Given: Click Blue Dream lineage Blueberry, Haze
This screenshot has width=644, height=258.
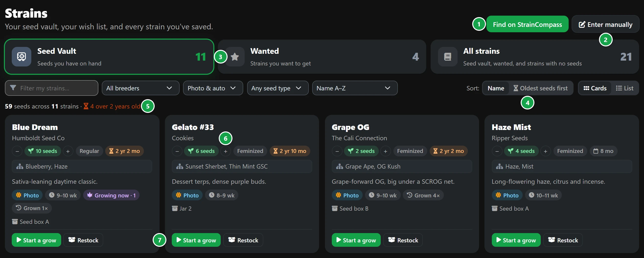Looking at the screenshot, I should [x=82, y=166].
